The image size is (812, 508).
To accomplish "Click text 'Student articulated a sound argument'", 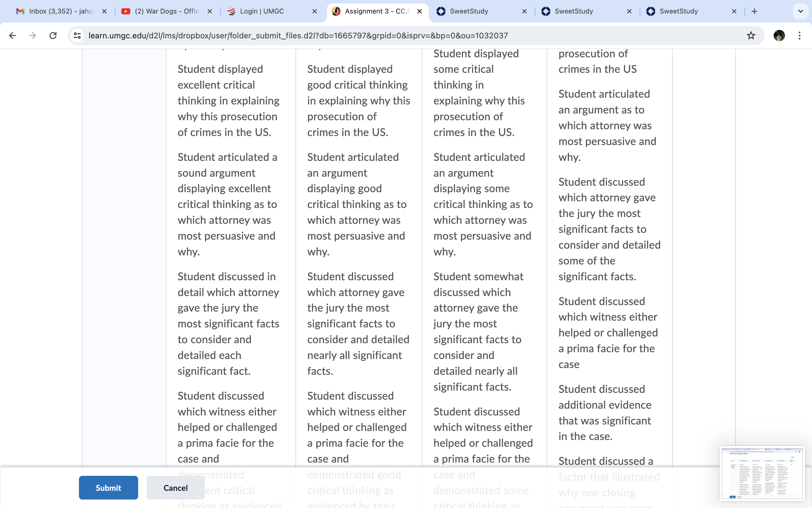I will tap(228, 165).
